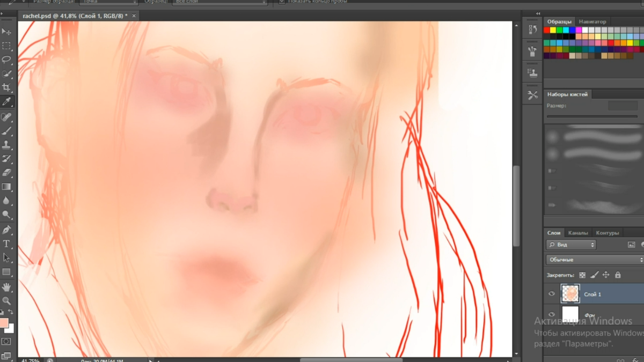Switch to the Образцы tab
644x362 pixels.
click(560, 21)
